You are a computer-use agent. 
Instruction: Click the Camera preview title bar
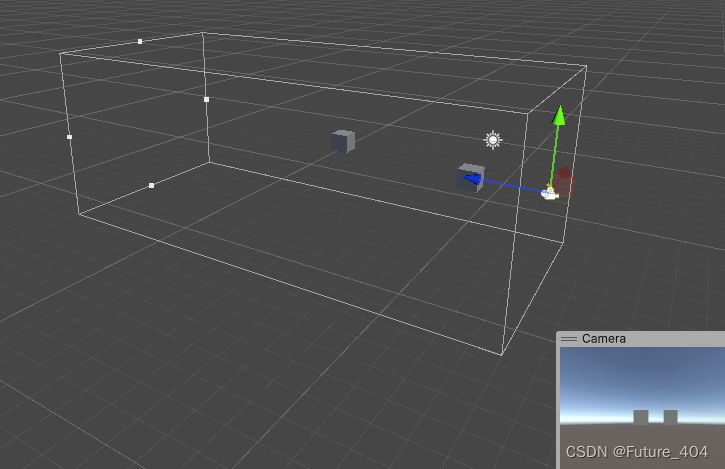coord(641,339)
